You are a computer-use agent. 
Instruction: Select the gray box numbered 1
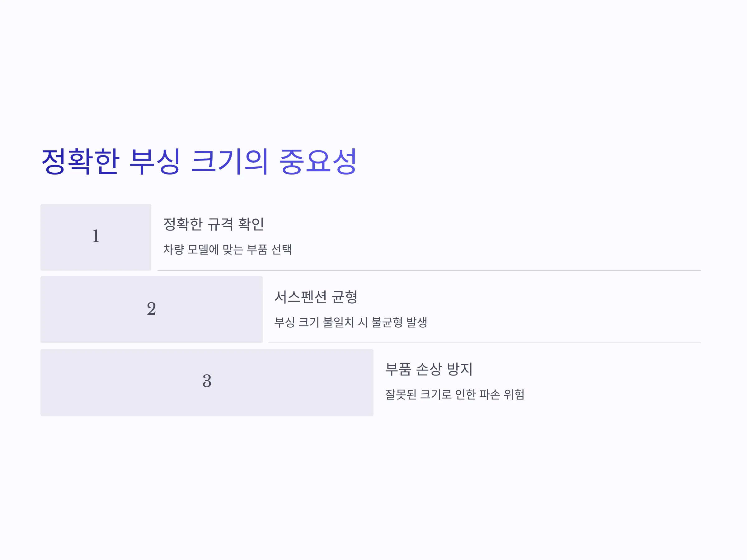pos(96,237)
